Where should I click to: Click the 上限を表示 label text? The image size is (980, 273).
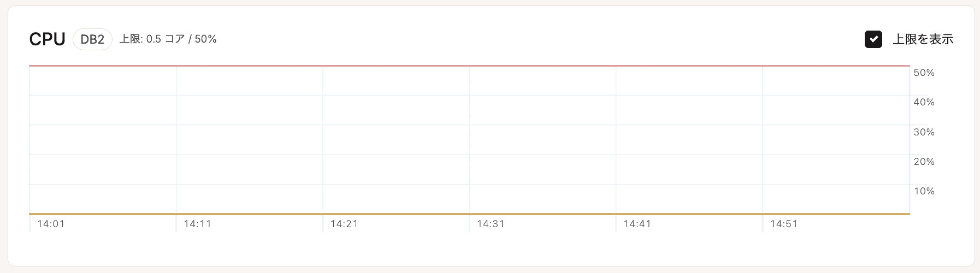click(x=923, y=39)
